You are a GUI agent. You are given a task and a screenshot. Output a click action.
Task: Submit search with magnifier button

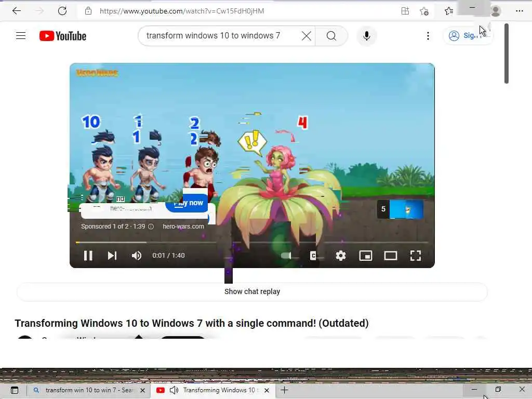[x=331, y=36]
